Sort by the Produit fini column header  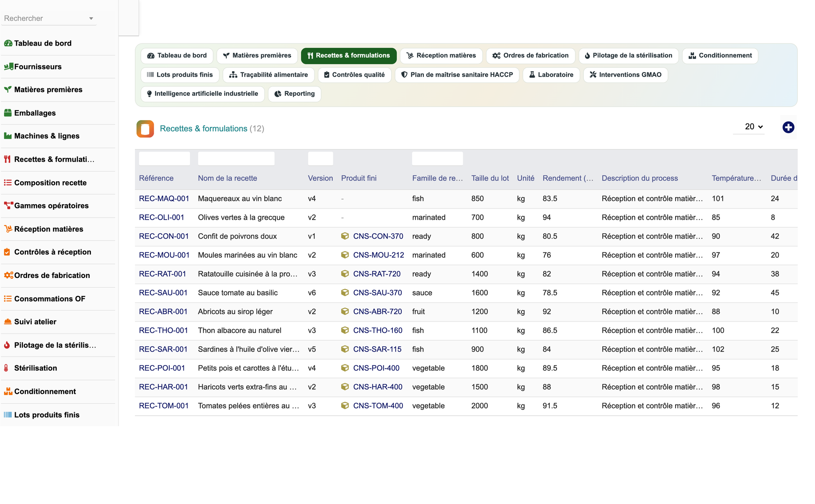[x=359, y=178]
